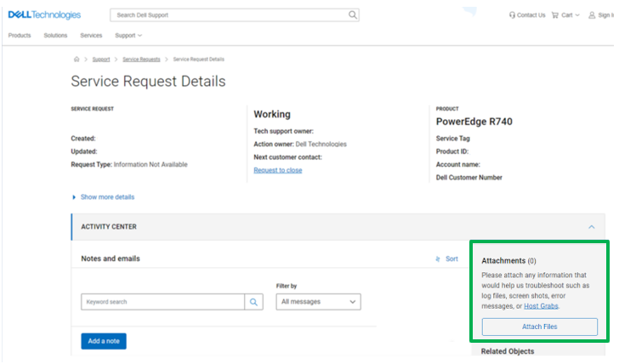This screenshot has height=364, width=619.
Task: Click the Host Grabs link
Action: pyautogui.click(x=541, y=306)
